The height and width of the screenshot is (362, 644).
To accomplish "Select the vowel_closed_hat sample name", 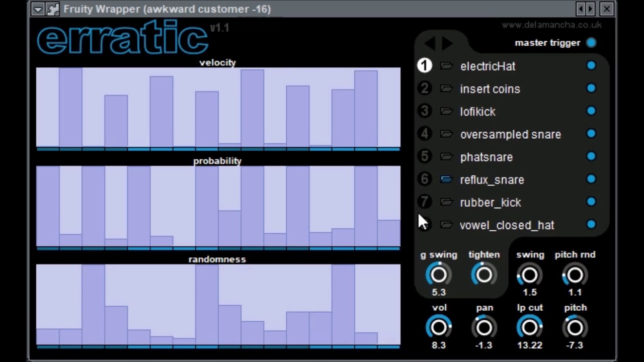I will (x=507, y=225).
